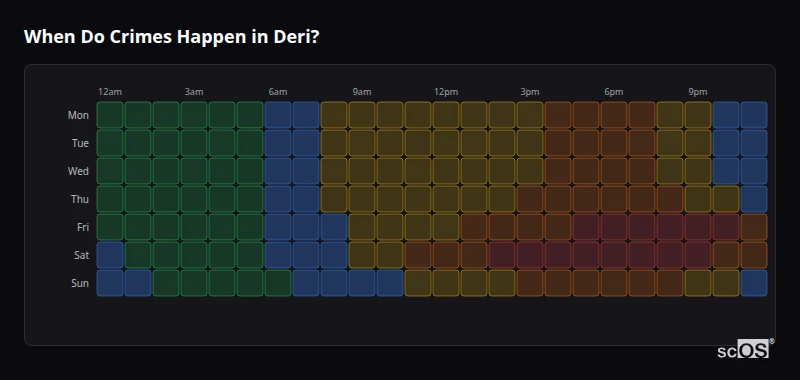
Task: Select the Wednesday 6pm heatmap cell
Action: pos(614,171)
